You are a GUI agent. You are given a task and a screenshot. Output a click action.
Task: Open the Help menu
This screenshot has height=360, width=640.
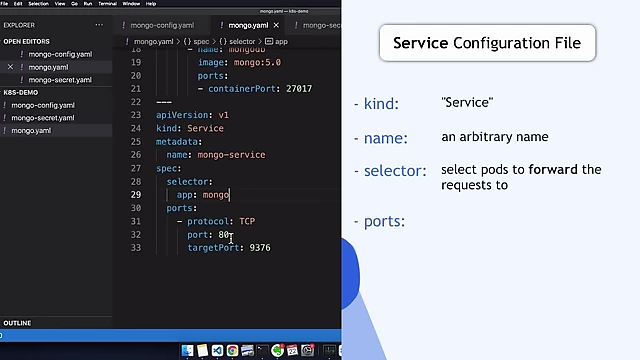151,4
